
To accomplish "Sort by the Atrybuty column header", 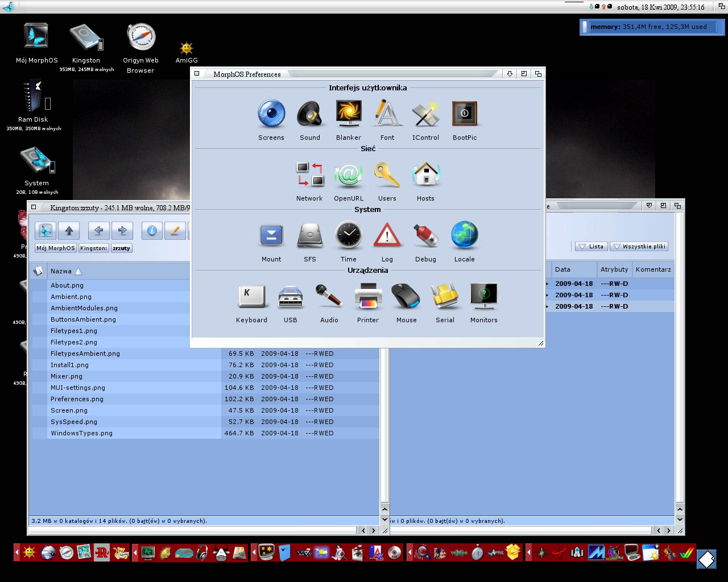I will coord(614,269).
